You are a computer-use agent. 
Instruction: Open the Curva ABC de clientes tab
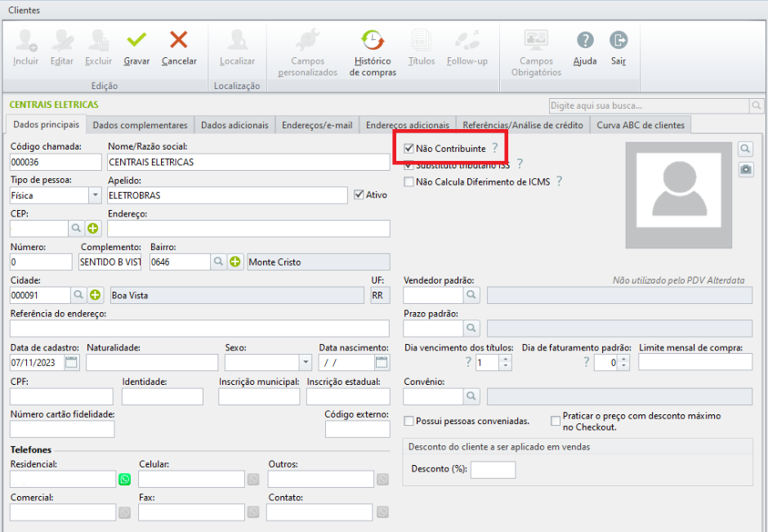point(641,125)
